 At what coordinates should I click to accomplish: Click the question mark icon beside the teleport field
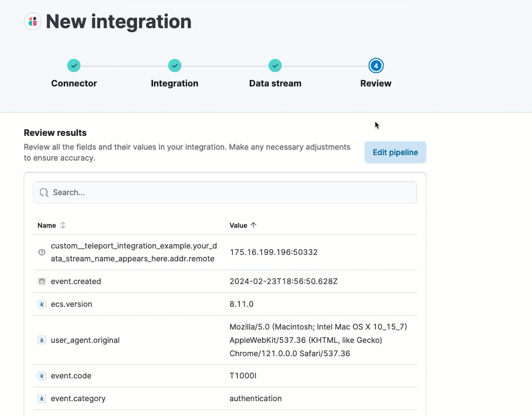[42, 252]
